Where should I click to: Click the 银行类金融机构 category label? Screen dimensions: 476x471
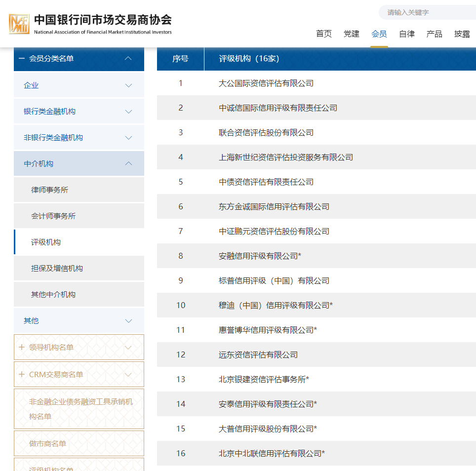[x=49, y=112]
